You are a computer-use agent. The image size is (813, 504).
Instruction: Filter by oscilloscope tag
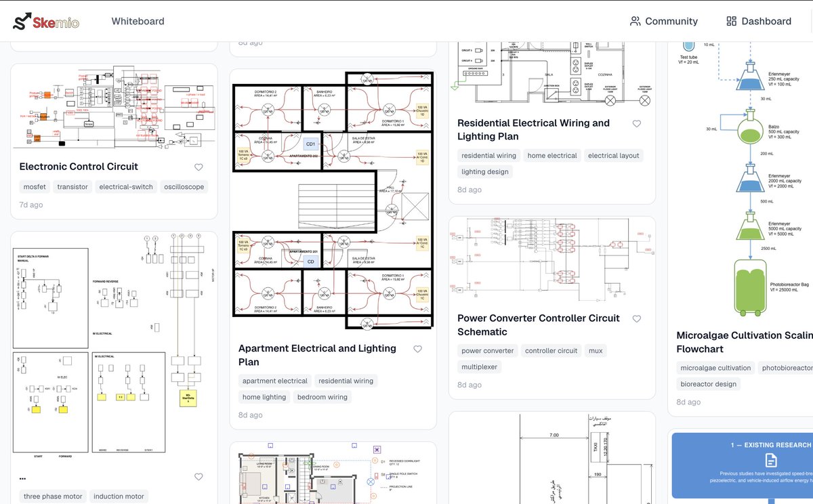coord(184,187)
